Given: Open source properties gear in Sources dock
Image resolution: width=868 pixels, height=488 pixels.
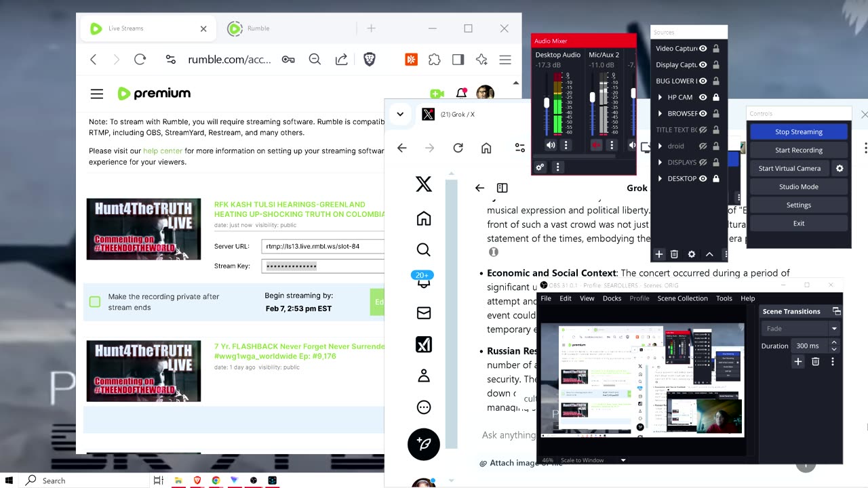Looking at the screenshot, I should [x=692, y=254].
